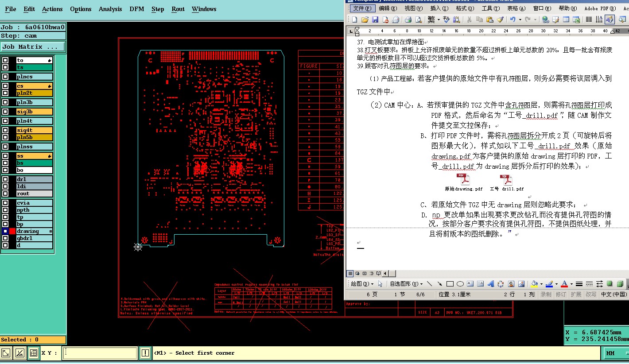Click the exclamation mark icon beside XY field
The height and width of the screenshot is (364, 629).
pos(145,353)
